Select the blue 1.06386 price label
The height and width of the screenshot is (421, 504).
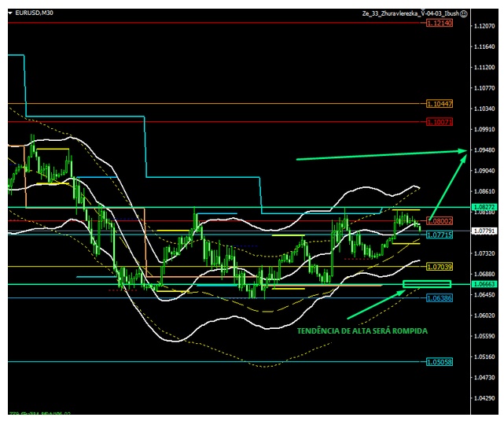[439, 298]
